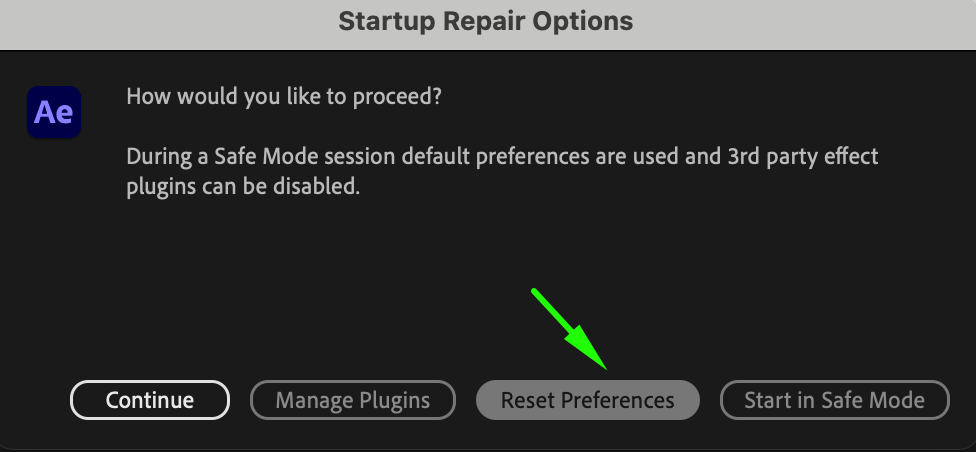Select Start in Safe Mode
Viewport: 976px width, 452px height.
coord(834,401)
